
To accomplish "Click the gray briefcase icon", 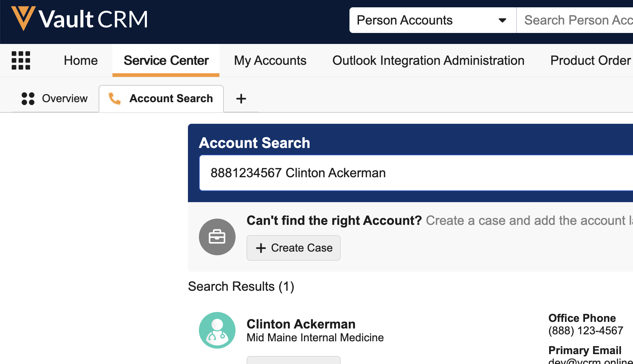I will (217, 237).
